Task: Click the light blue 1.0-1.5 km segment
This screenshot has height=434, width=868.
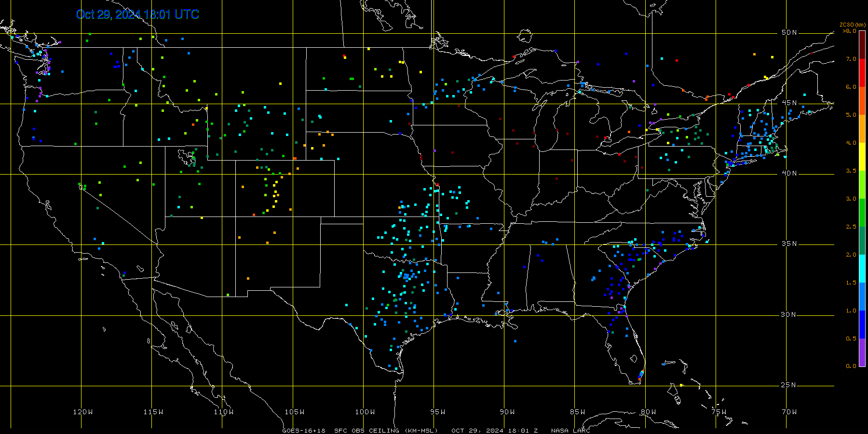Action: point(862,297)
